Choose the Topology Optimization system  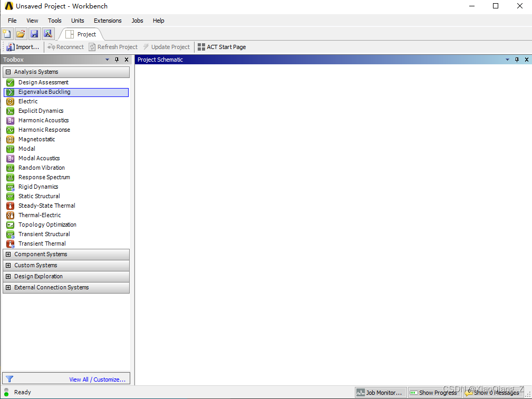coord(47,225)
